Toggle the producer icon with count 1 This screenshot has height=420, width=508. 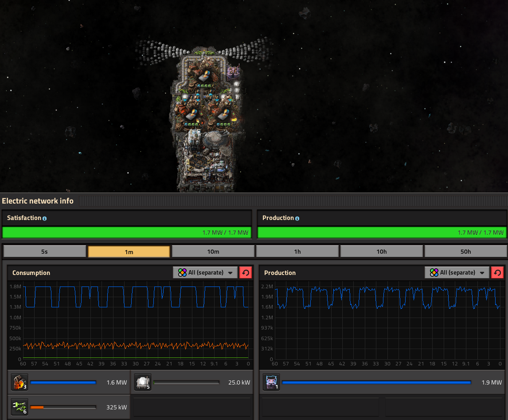271,382
